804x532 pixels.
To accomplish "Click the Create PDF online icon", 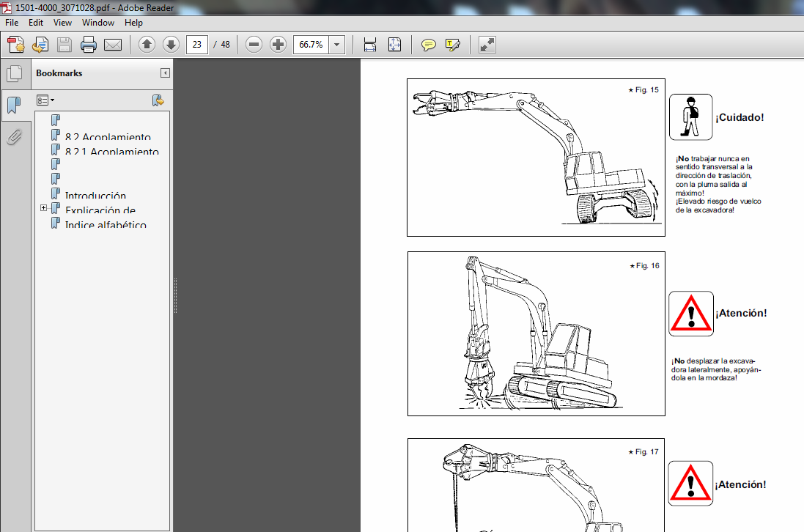I will pos(15,45).
